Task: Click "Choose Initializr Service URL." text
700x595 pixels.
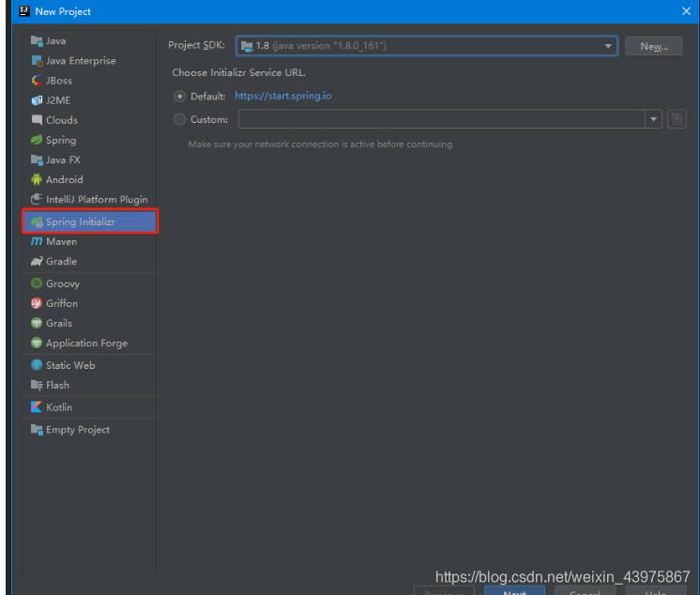Action: (239, 73)
